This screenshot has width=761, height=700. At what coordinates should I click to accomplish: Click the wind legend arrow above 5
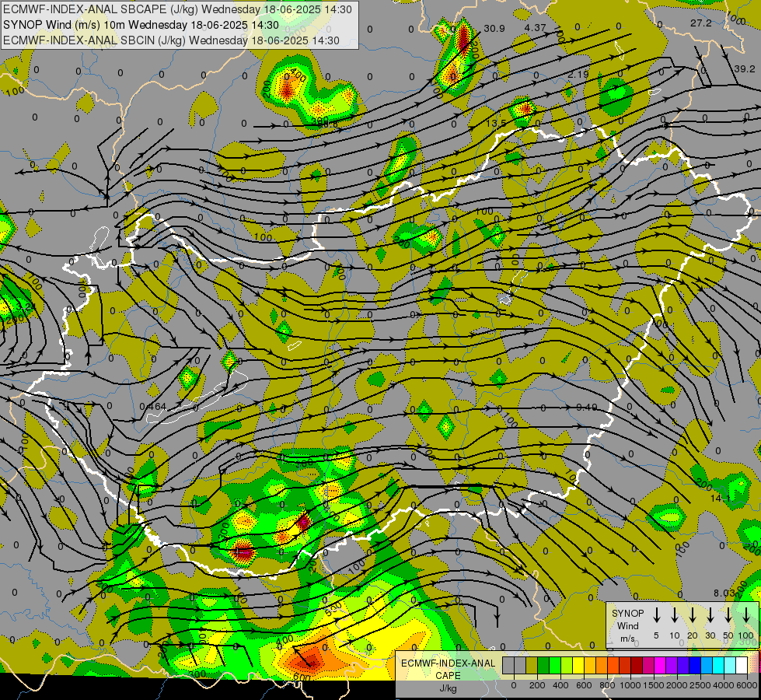(x=656, y=615)
